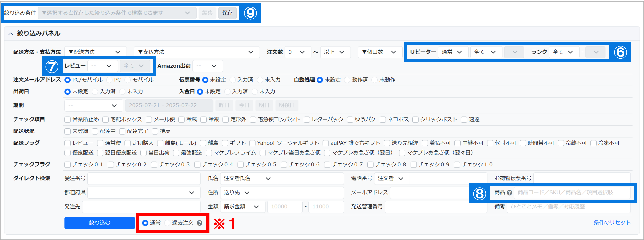The image size is (644, 240).
Task: Tick the 配達完了 status checkbox
Action: tap(122, 131)
